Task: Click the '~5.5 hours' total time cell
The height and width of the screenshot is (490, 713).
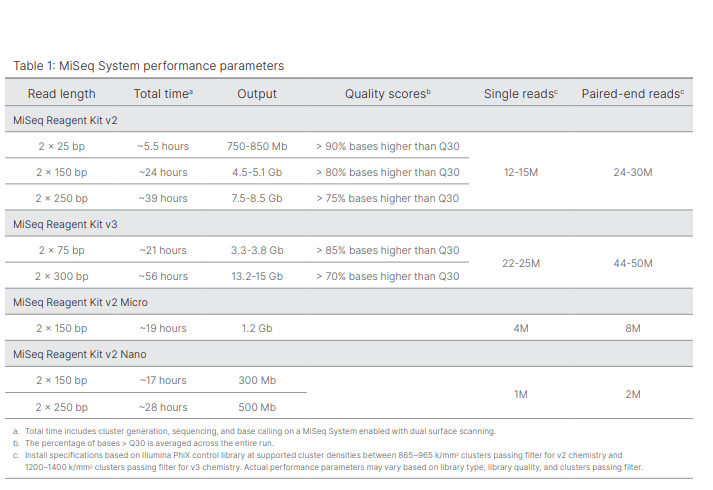Action: click(x=163, y=146)
